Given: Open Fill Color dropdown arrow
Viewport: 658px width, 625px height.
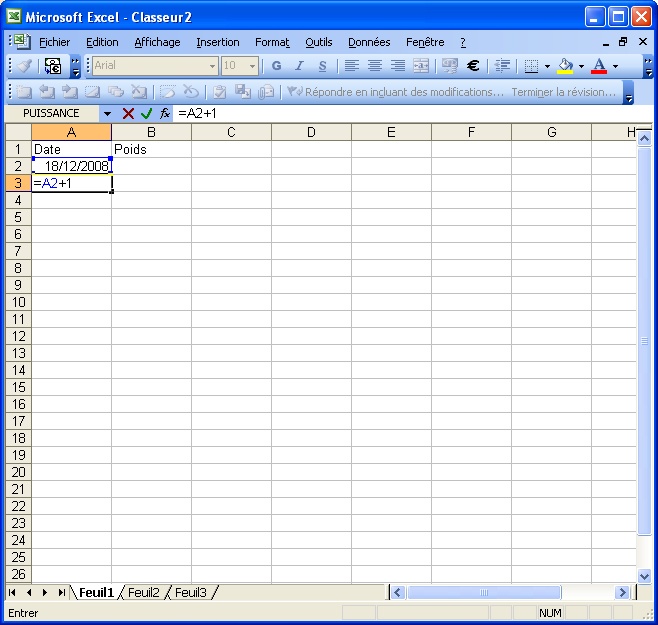Looking at the screenshot, I should pos(581,66).
